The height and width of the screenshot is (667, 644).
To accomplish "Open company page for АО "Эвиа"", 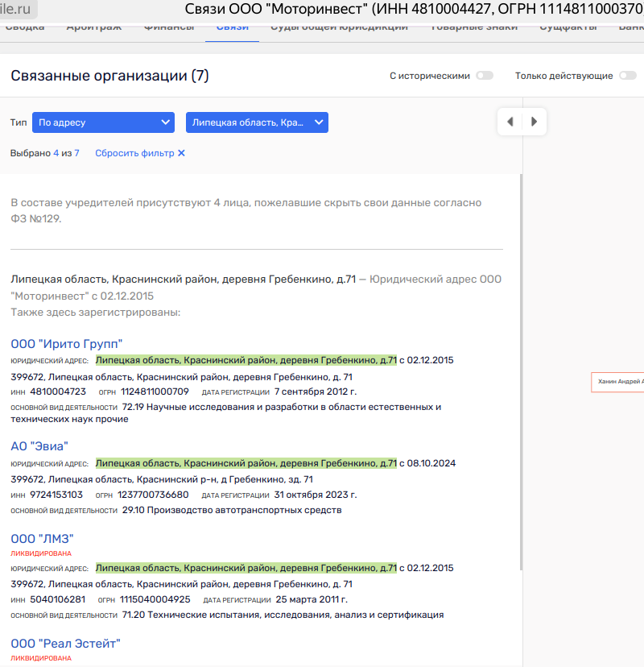I will [x=39, y=445].
